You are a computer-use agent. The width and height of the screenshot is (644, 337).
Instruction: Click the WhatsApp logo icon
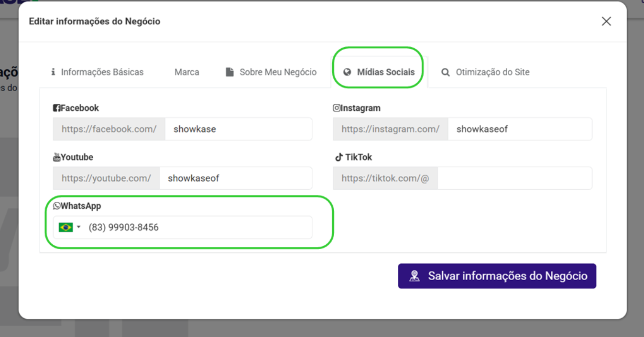click(x=57, y=206)
